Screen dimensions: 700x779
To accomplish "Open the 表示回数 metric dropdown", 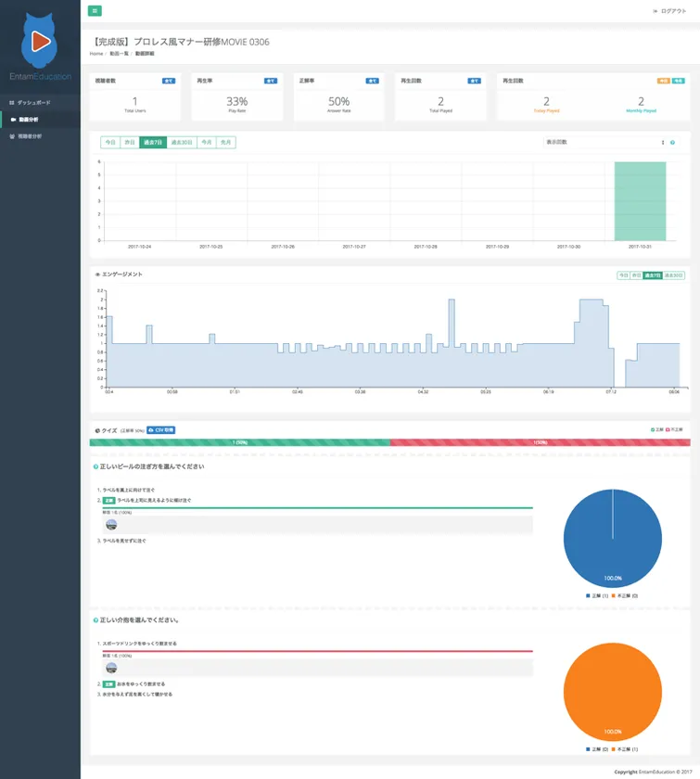I will [x=604, y=143].
